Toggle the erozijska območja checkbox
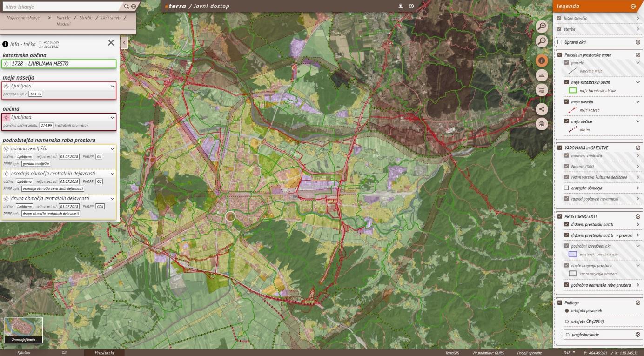The height and width of the screenshot is (356, 644). click(566, 188)
